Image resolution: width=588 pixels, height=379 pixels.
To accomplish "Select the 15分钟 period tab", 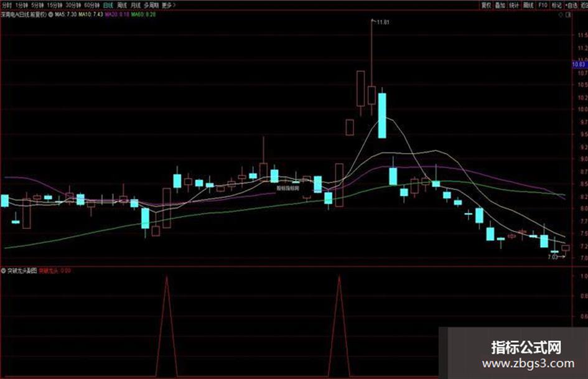I will point(55,5).
